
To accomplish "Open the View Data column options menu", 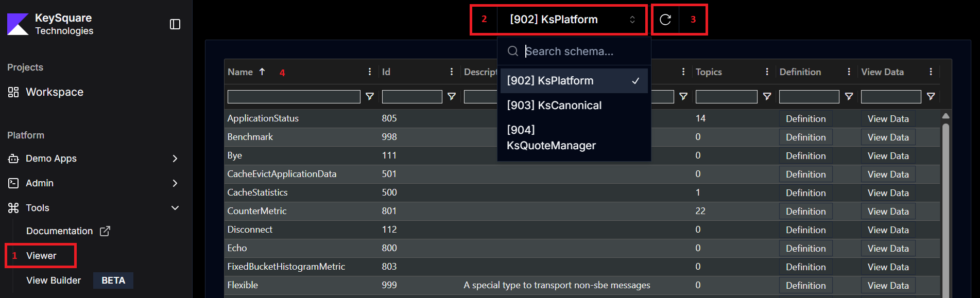I will [x=931, y=72].
